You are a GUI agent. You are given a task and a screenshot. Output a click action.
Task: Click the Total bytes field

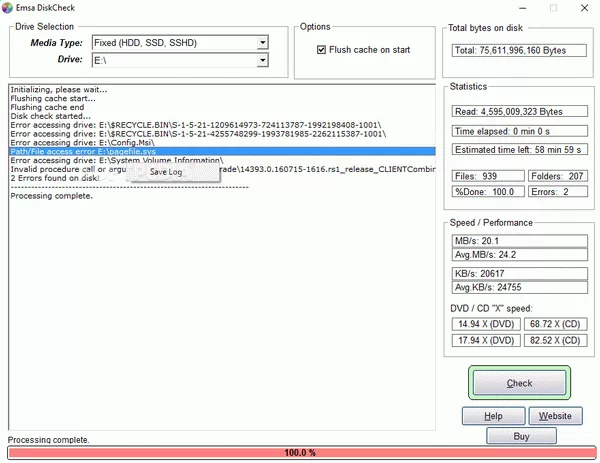pyautogui.click(x=519, y=51)
